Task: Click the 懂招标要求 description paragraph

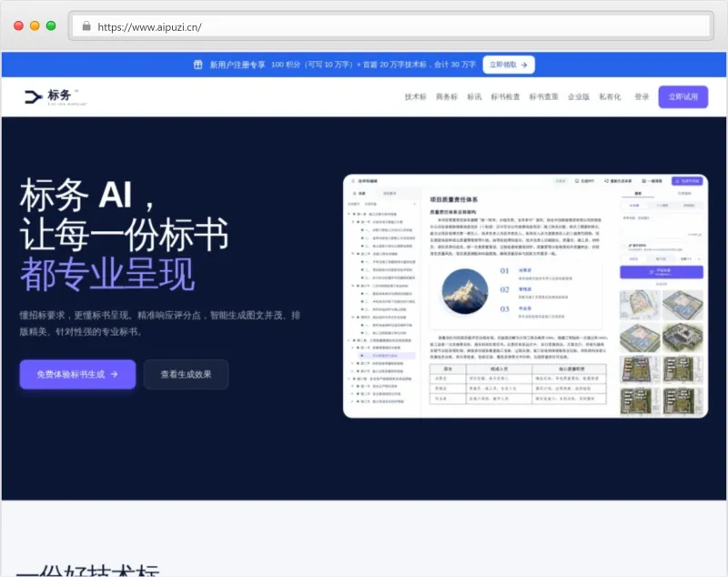Action: [x=160, y=324]
